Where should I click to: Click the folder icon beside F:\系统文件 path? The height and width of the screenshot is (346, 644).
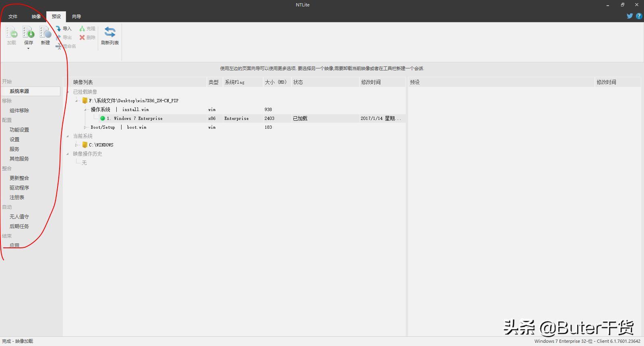(85, 101)
